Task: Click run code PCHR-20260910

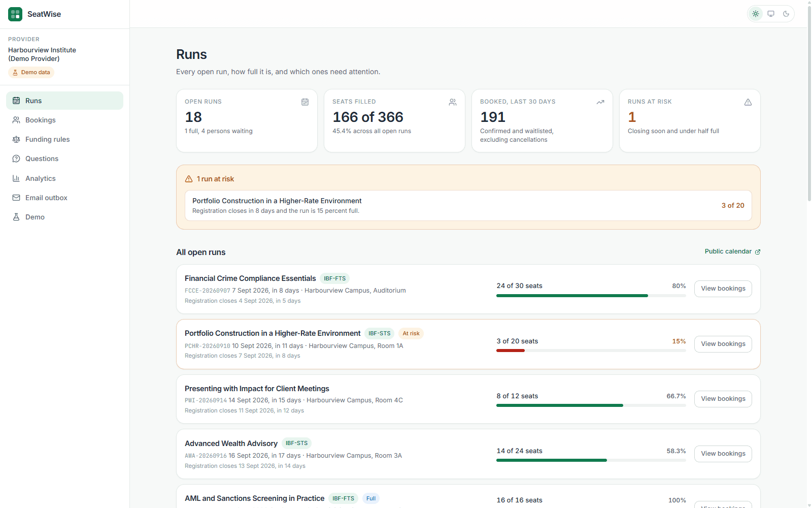Action: click(208, 346)
